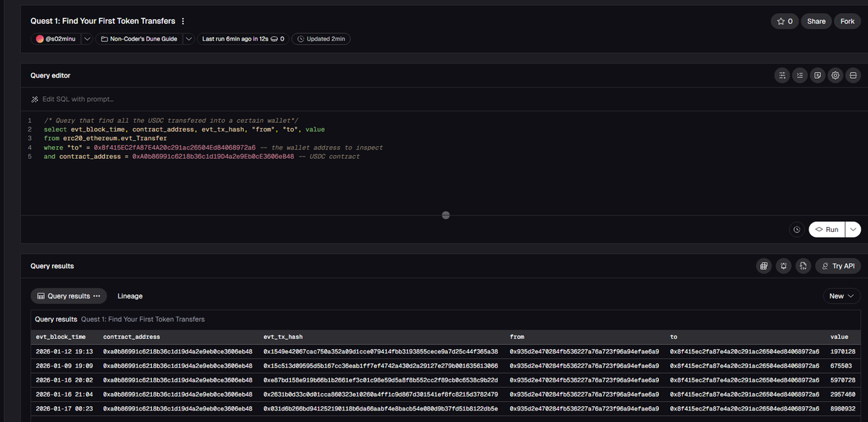Viewport: 868px width, 422px height.
Task: Click the value column header
Action: point(839,337)
